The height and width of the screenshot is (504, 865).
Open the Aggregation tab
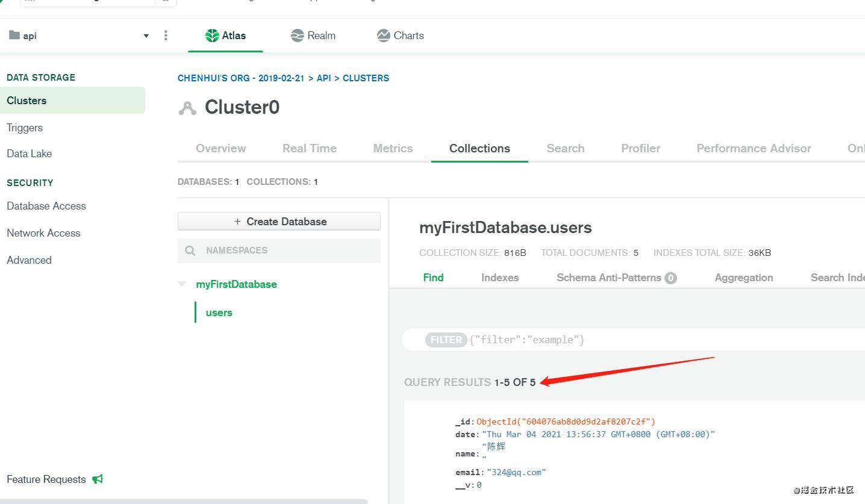coord(744,278)
